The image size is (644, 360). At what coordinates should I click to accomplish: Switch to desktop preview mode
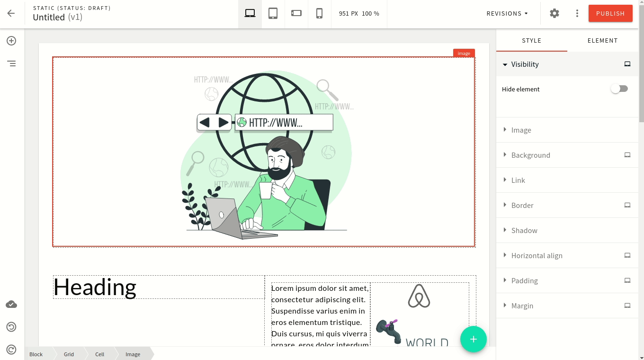[x=250, y=13]
